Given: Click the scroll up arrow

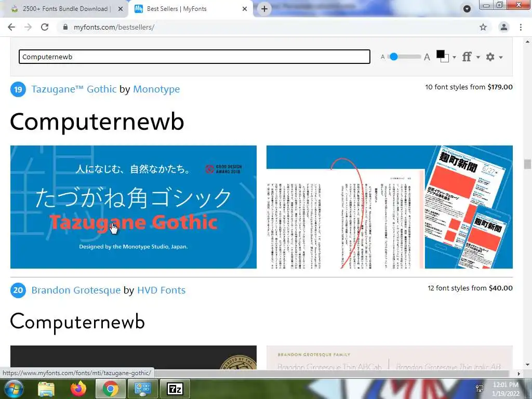Looking at the screenshot, I should click(527, 42).
